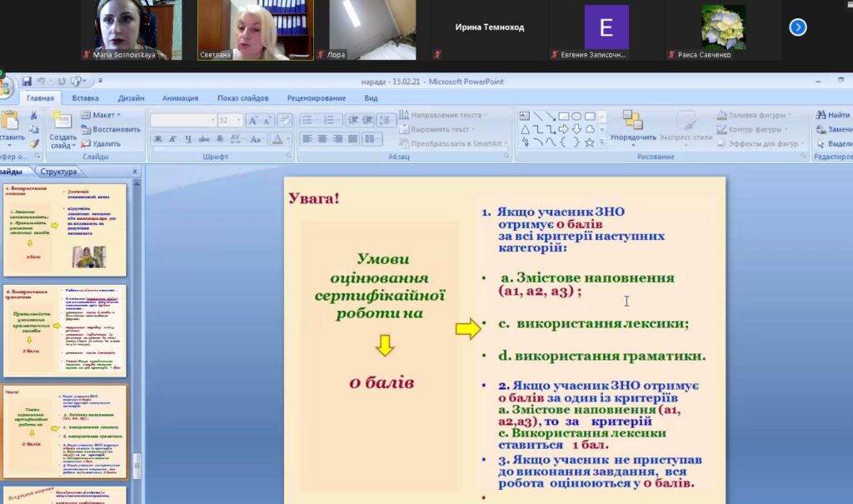Switch to the Структура pane tab
The width and height of the screenshot is (853, 504).
click(59, 172)
